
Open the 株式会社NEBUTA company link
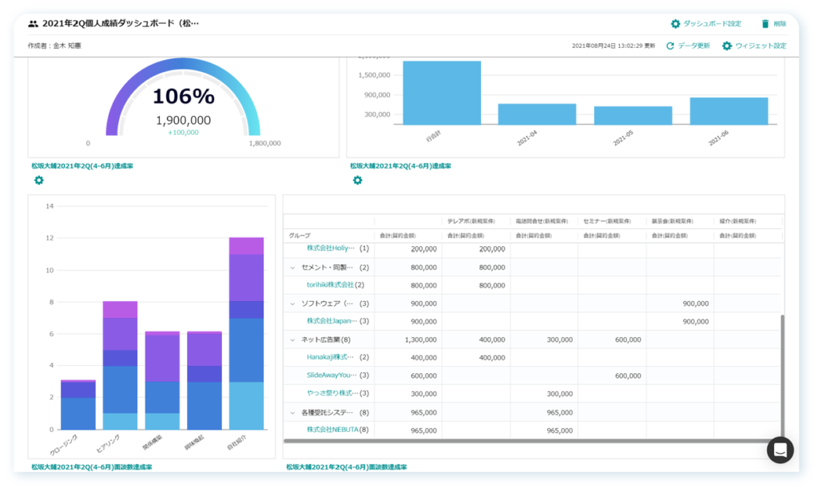pyautogui.click(x=332, y=430)
